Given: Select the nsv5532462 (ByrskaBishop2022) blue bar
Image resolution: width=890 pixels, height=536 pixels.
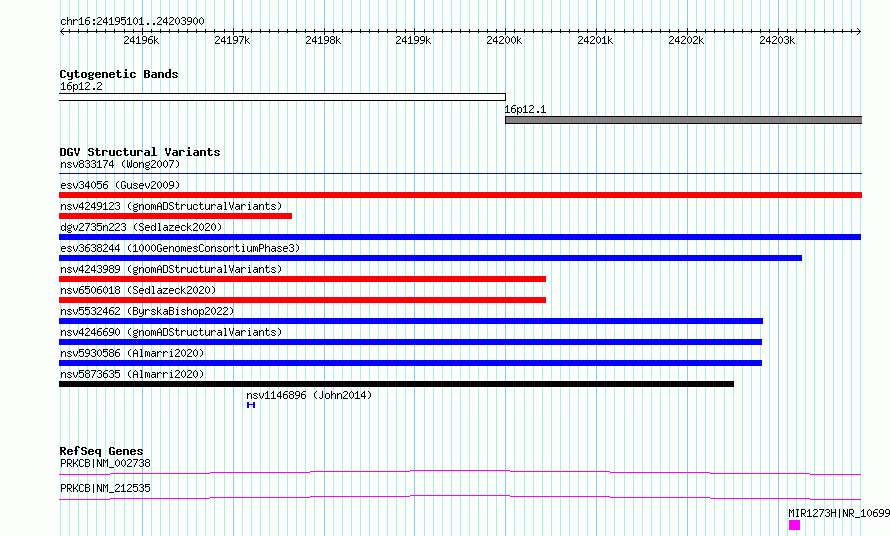Looking at the screenshot, I should pos(411,321).
